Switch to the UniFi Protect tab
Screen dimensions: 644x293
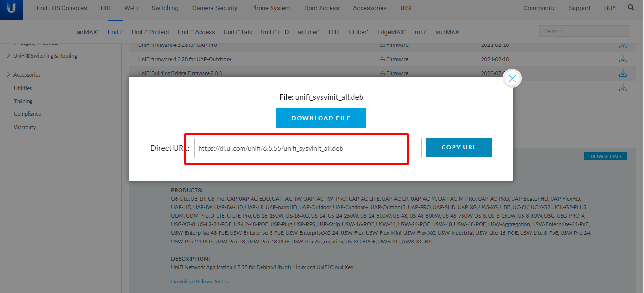151,32
